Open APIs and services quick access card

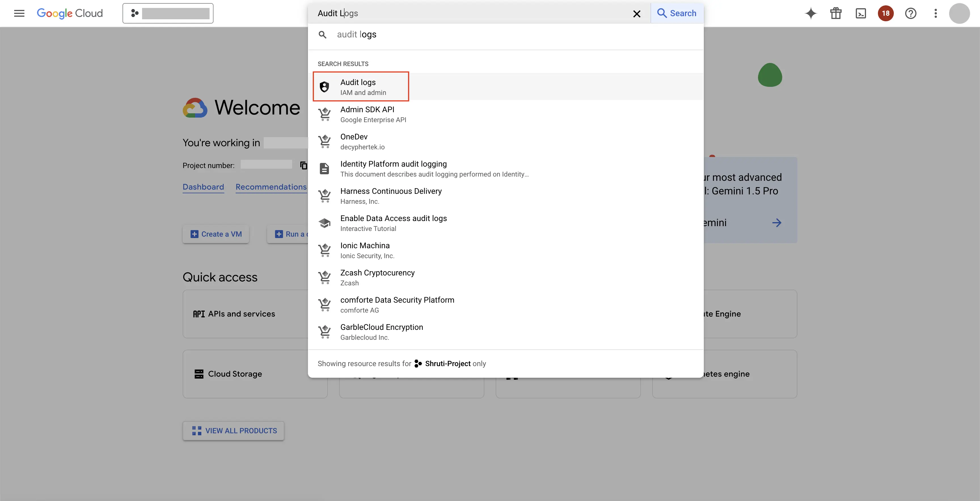(x=245, y=314)
